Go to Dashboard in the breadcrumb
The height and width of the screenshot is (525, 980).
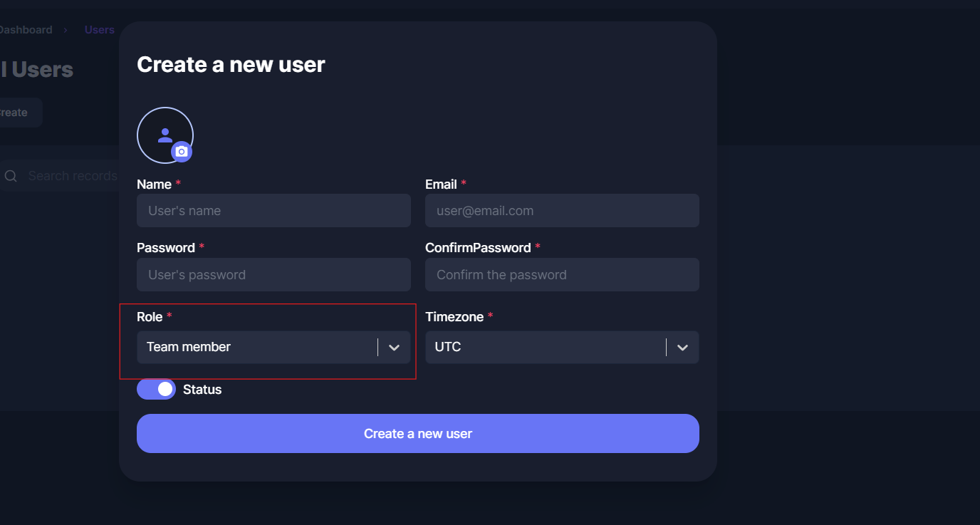point(26,30)
